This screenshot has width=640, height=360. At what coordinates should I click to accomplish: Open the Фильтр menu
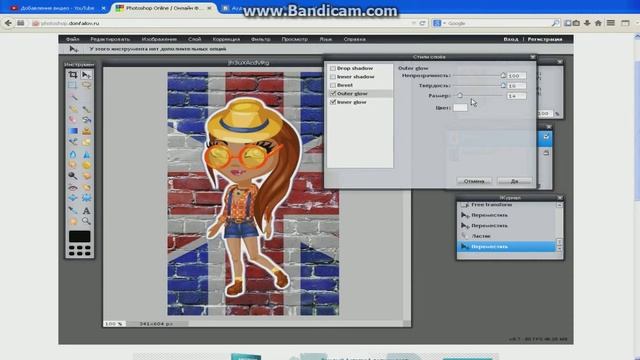coord(261,39)
